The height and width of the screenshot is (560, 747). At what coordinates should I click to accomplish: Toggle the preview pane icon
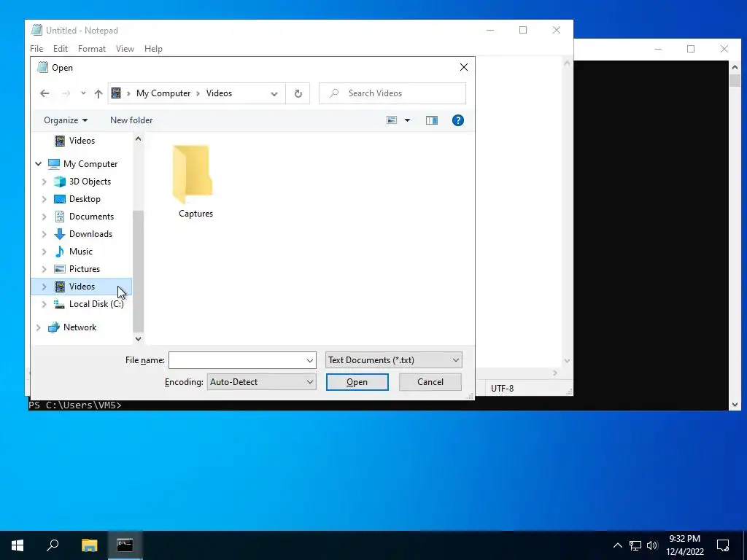(432, 120)
